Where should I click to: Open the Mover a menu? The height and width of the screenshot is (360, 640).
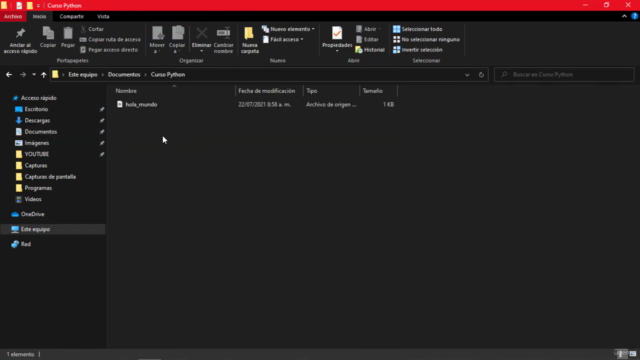point(157,40)
